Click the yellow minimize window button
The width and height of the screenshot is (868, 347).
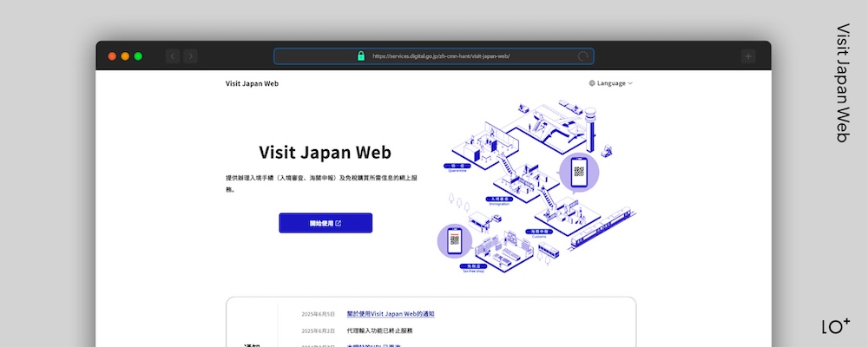click(125, 56)
